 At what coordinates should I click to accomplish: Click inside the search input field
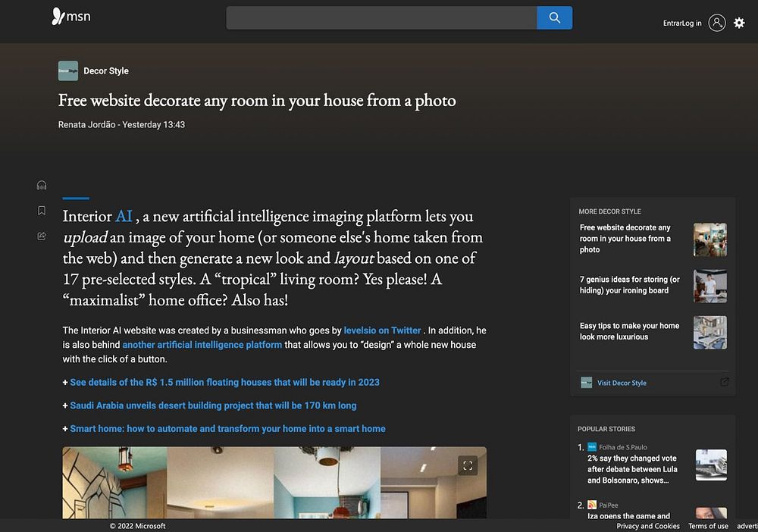click(381, 17)
